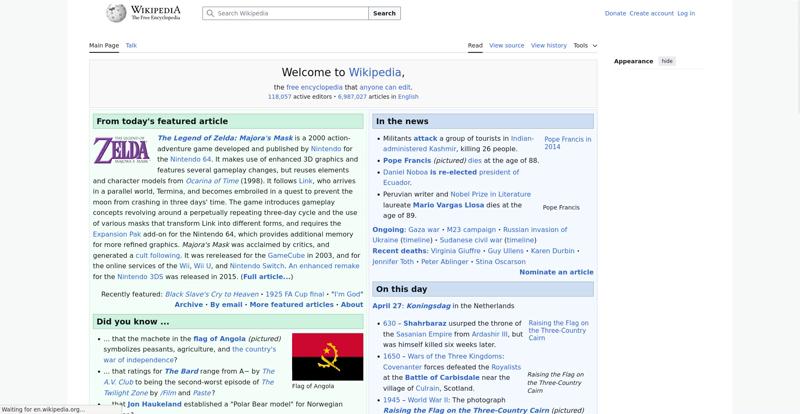Image resolution: width=800 pixels, height=414 pixels.
Task: Open the Shahrbaraz link
Action: (424, 323)
